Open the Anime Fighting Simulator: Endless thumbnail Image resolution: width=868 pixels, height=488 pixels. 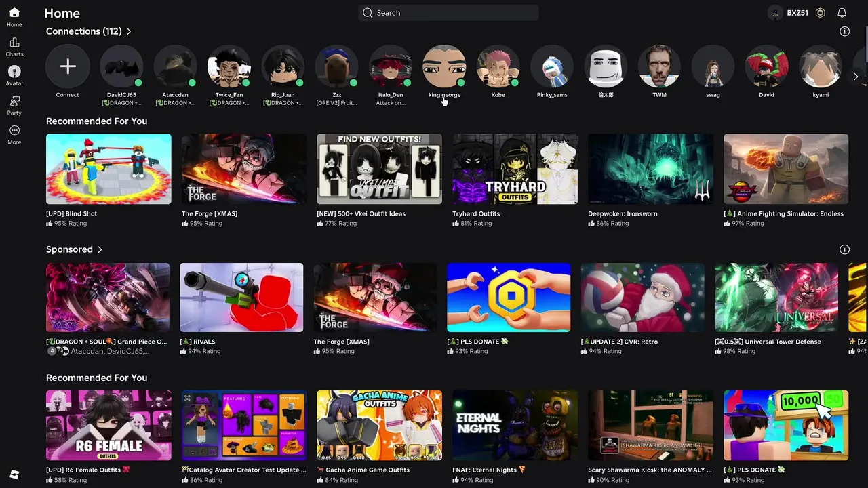pyautogui.click(x=786, y=169)
